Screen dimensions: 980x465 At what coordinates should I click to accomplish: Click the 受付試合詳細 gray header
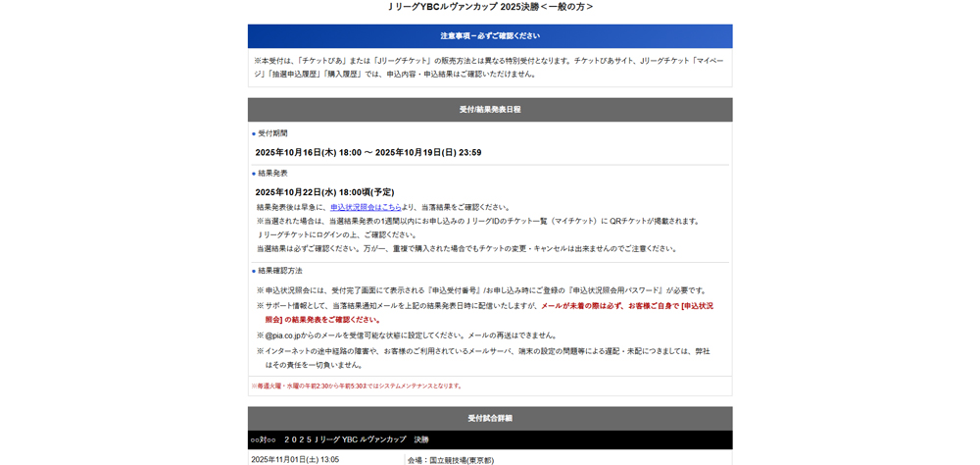[489, 419]
